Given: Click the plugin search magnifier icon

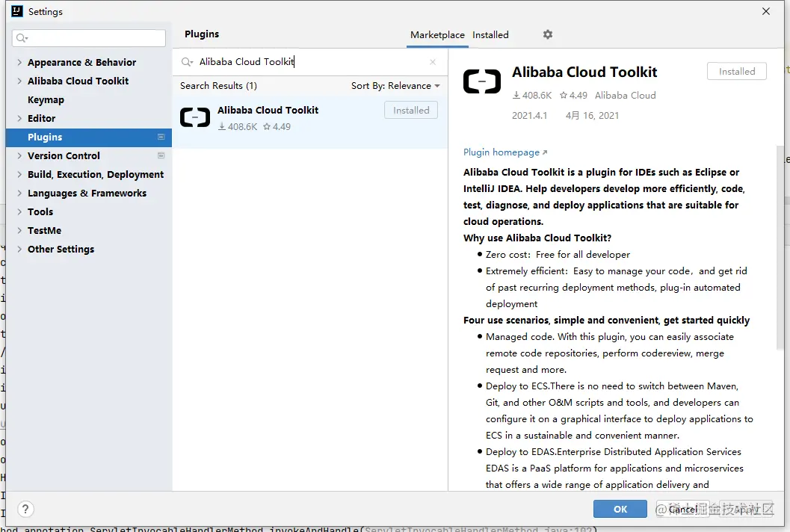Looking at the screenshot, I should coord(187,62).
